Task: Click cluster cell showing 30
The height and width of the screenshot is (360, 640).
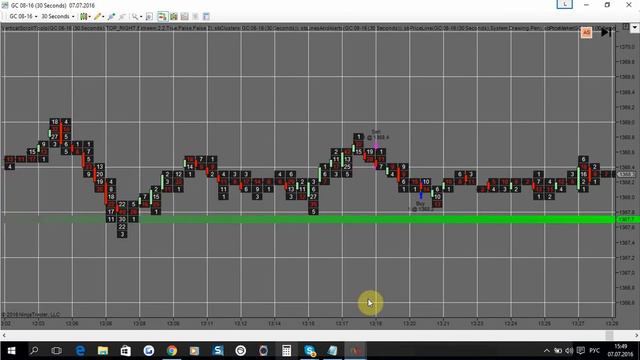Action: click(x=122, y=219)
